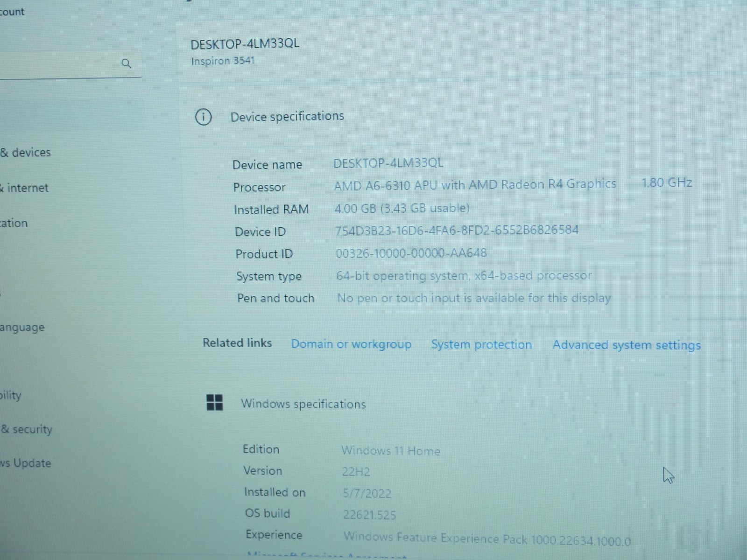Open System protection link
The width and height of the screenshot is (747, 560).
click(x=481, y=345)
